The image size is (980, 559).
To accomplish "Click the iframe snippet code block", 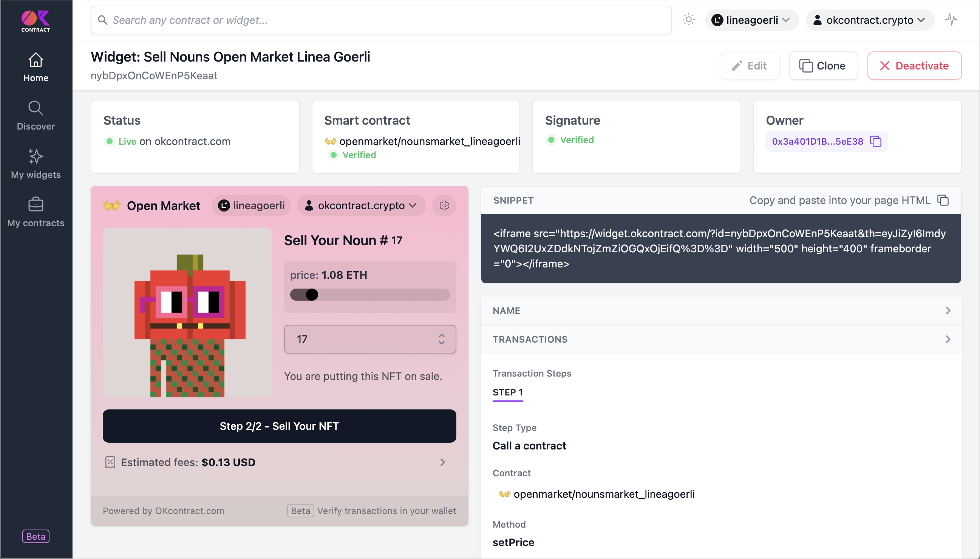I will (721, 249).
